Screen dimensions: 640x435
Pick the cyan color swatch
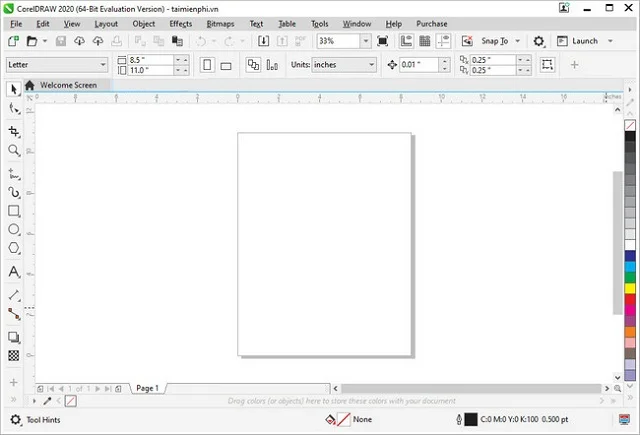630,267
